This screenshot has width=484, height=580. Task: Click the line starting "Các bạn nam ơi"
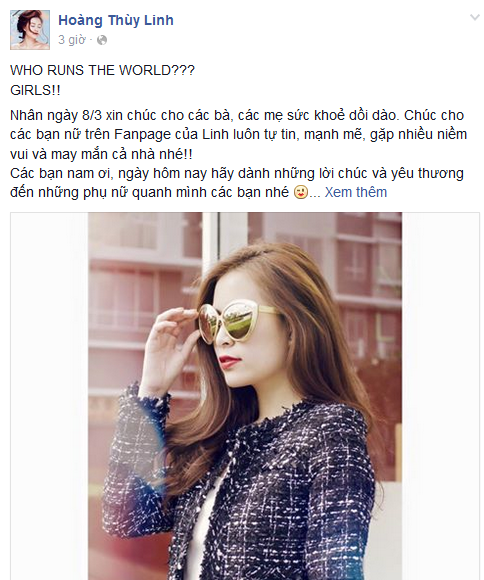tap(237, 173)
